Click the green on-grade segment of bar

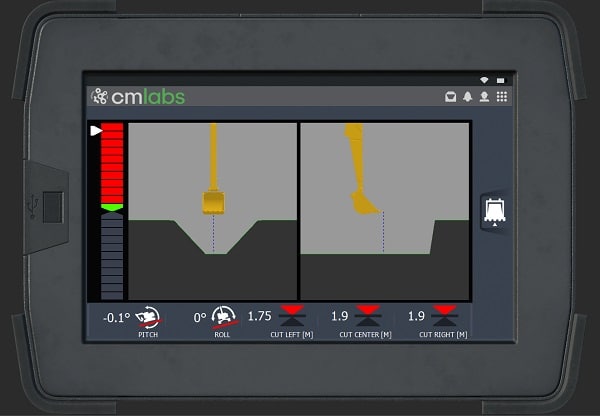(x=112, y=207)
